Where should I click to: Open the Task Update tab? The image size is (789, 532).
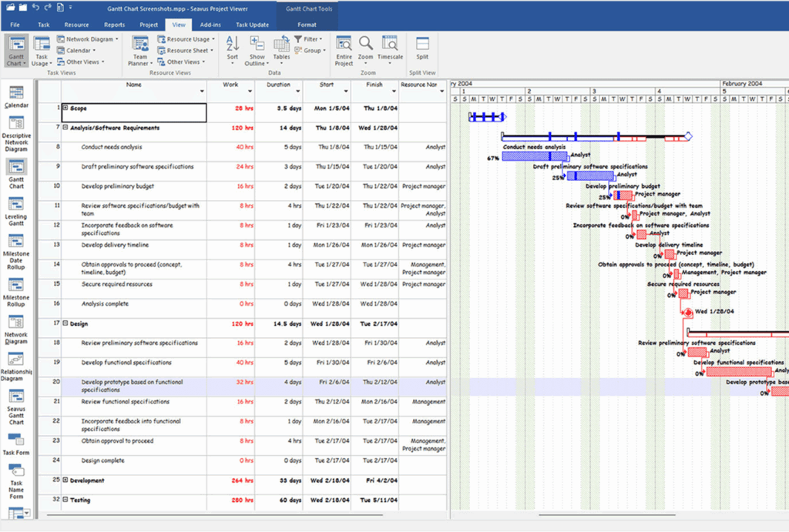click(x=252, y=25)
